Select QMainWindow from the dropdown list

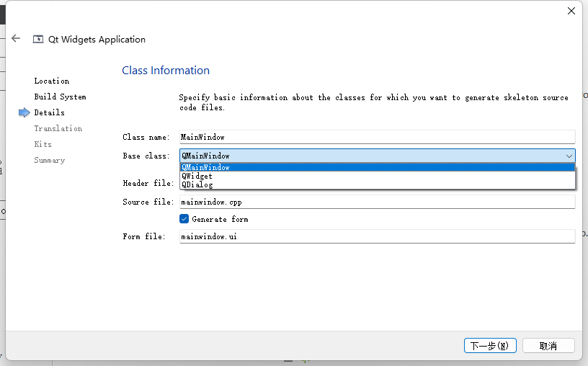(378, 167)
